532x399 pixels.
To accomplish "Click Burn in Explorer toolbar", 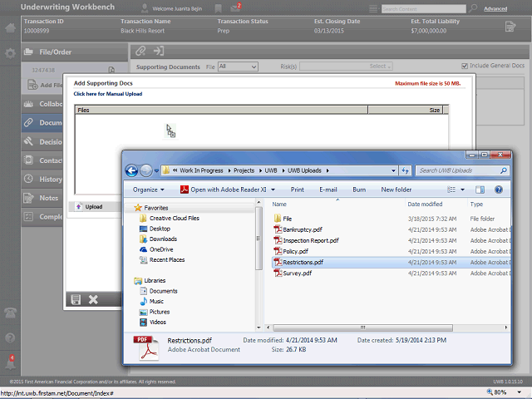I will point(359,190).
